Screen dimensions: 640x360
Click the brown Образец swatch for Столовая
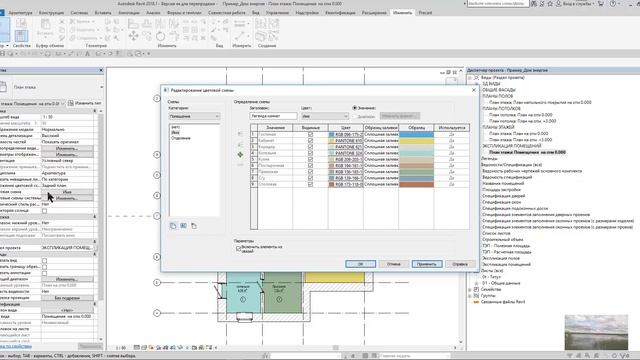click(416, 184)
